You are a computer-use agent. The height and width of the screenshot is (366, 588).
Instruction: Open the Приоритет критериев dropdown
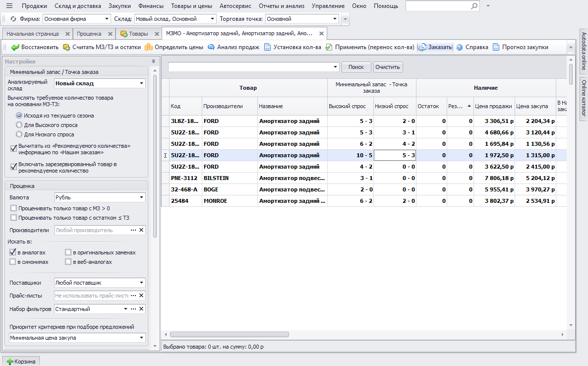coord(141,338)
